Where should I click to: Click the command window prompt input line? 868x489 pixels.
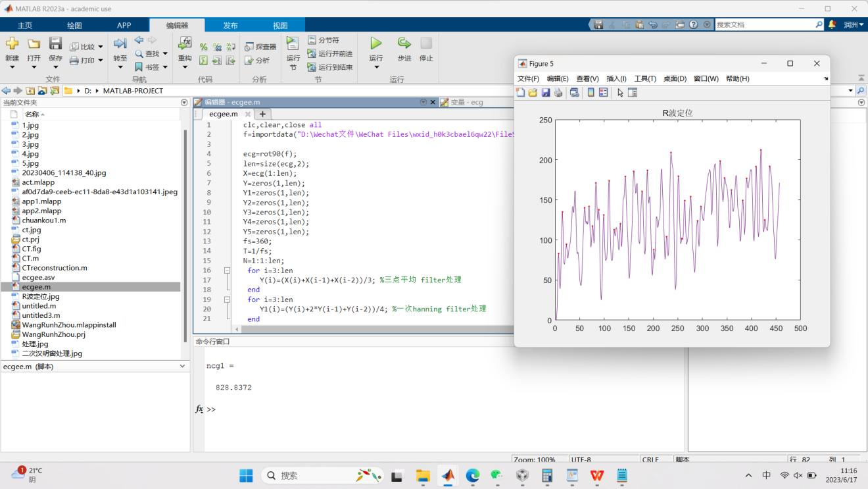(445, 409)
